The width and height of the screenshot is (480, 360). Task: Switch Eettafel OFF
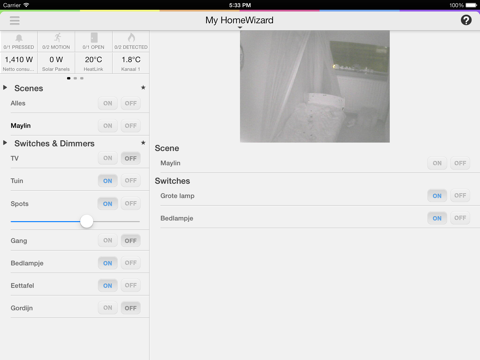[131, 285]
